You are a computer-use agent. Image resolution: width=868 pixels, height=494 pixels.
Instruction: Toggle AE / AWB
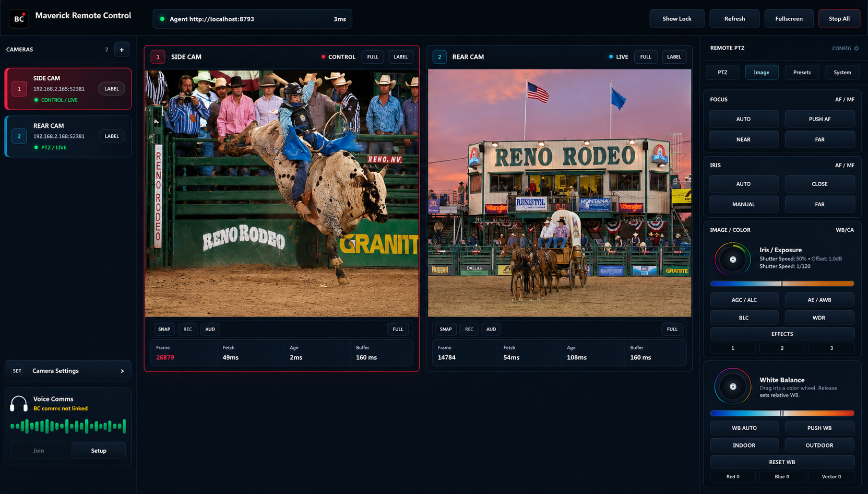tap(819, 300)
